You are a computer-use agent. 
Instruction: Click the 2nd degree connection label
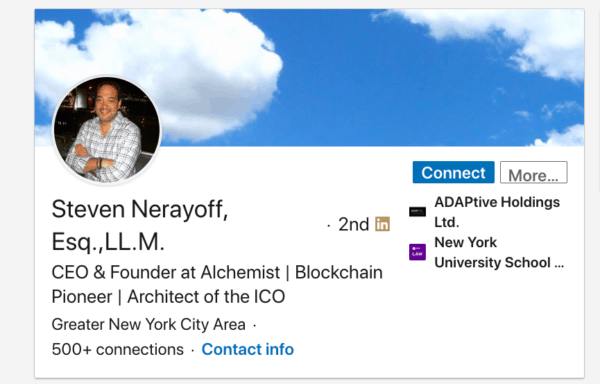tap(354, 224)
